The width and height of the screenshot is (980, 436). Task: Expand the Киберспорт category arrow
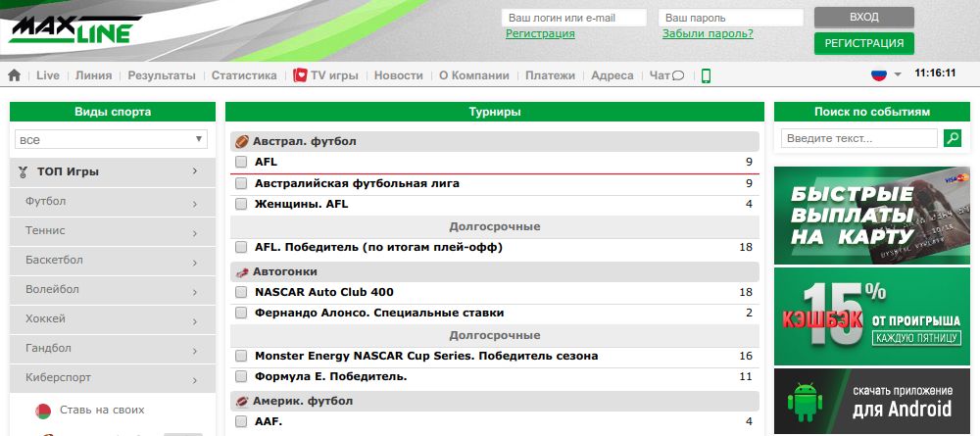[x=195, y=378]
